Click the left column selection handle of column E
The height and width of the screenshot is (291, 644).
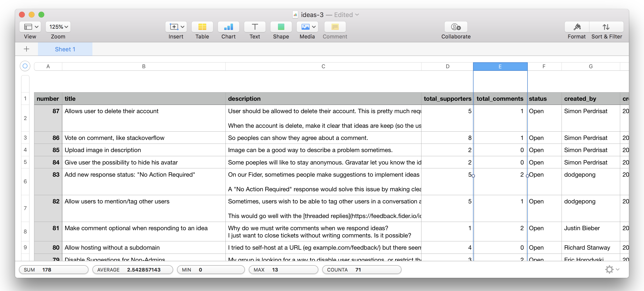coord(473,176)
